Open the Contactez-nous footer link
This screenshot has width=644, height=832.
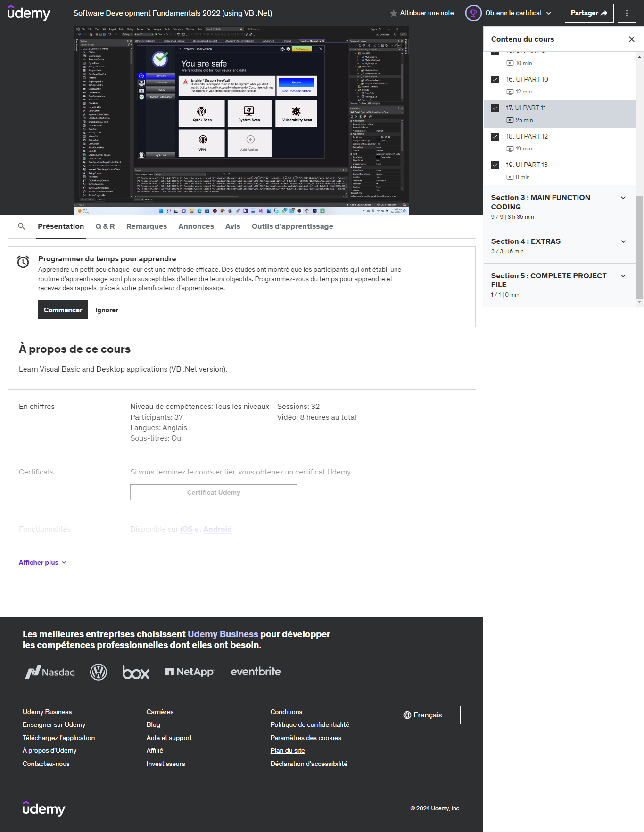coord(46,764)
